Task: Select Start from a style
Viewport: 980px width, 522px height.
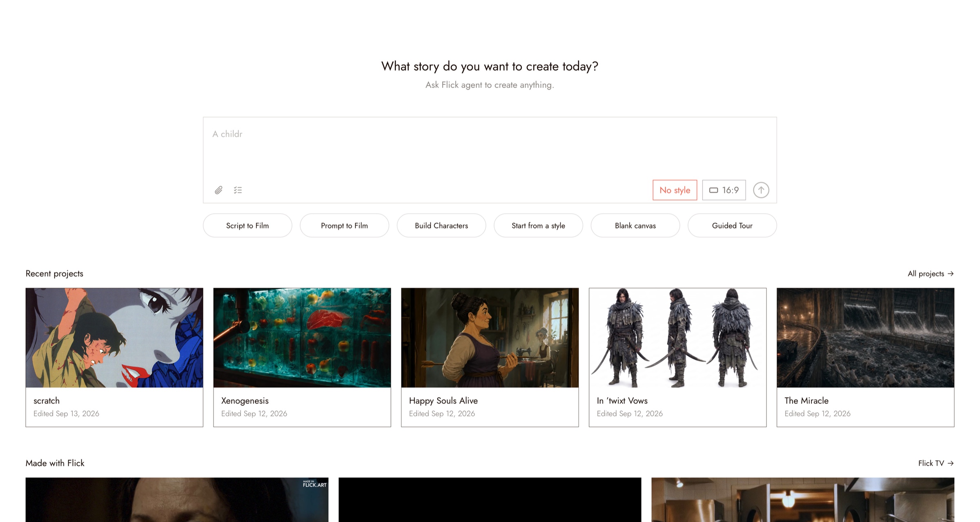Action: pos(538,225)
